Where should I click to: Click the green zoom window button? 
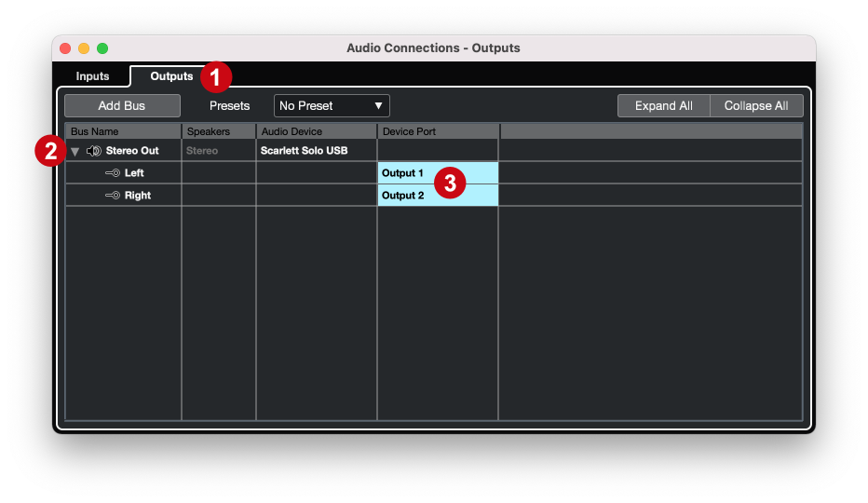click(x=102, y=48)
